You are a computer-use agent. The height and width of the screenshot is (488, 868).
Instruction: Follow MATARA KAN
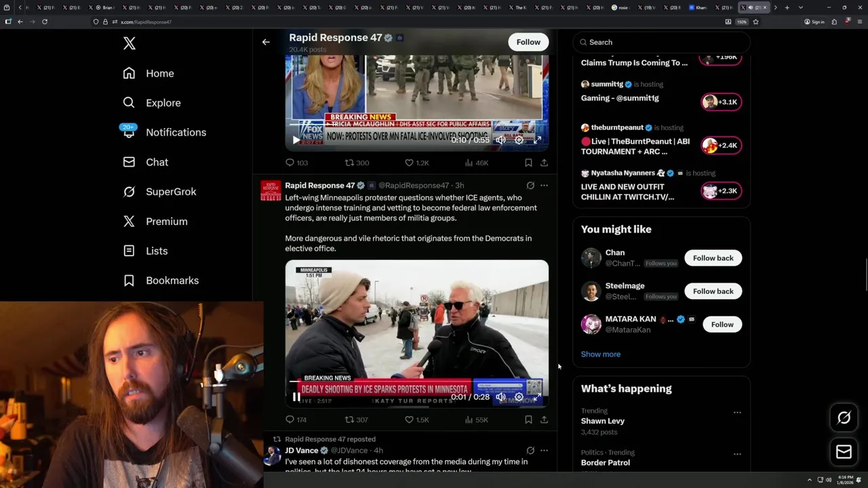tap(722, 325)
